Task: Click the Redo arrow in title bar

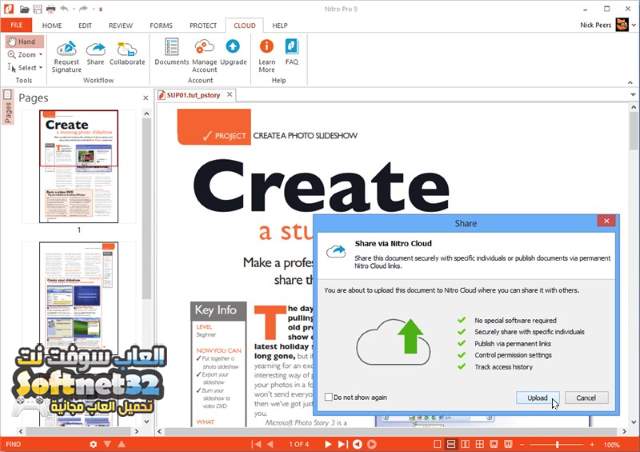Action: [83, 9]
